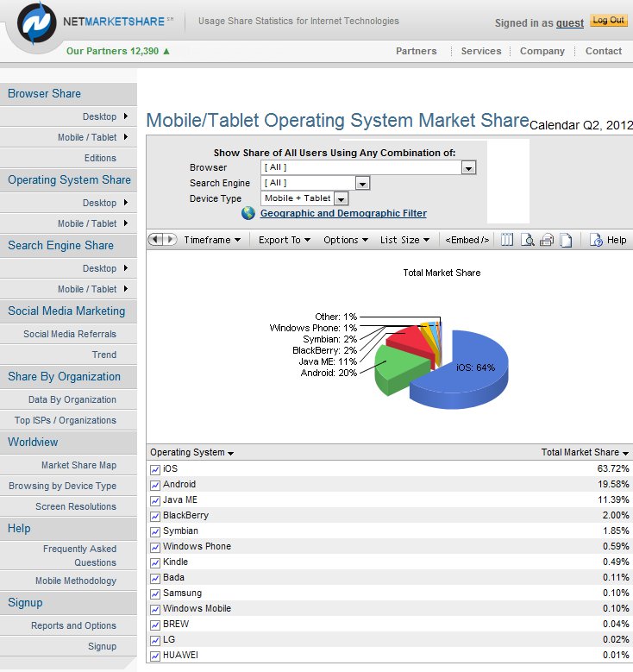
Task: Expand Browser Share Desktop submenu
Action: tap(126, 116)
